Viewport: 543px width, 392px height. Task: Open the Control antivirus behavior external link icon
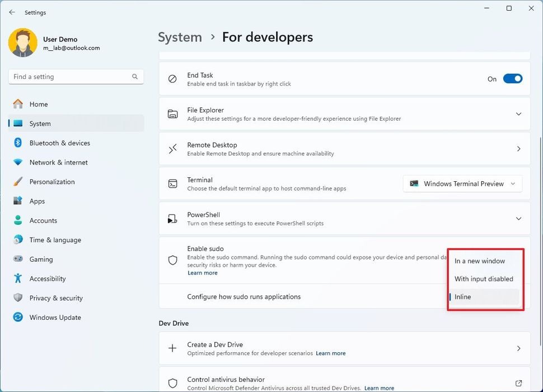[x=518, y=383]
